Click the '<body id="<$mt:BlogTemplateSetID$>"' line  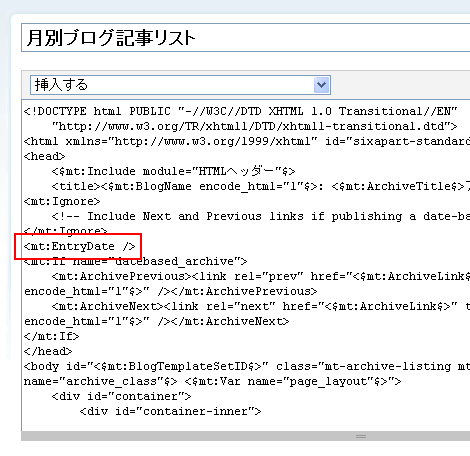pyautogui.click(x=247, y=366)
